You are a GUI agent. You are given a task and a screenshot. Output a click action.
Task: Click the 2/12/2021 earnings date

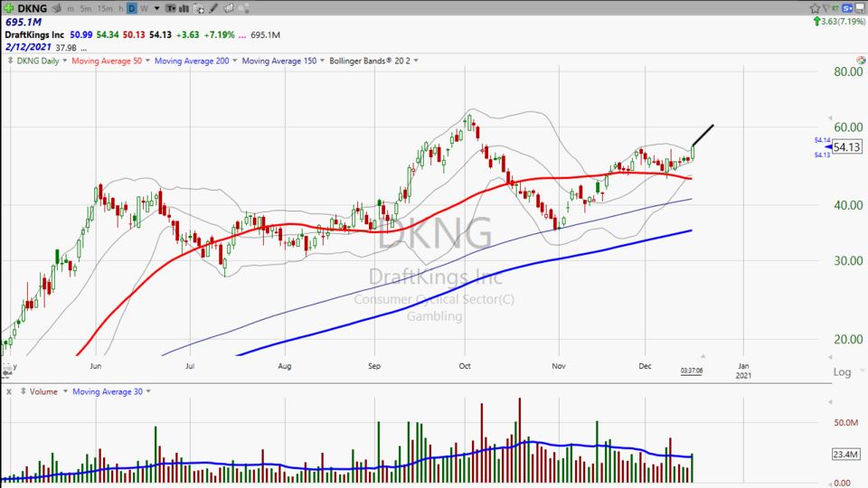tap(28, 48)
